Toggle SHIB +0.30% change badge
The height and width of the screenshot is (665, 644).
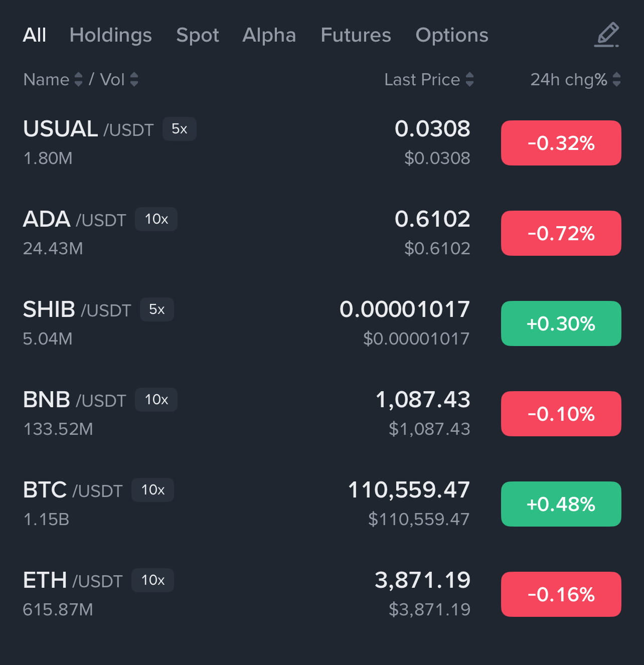561,323
